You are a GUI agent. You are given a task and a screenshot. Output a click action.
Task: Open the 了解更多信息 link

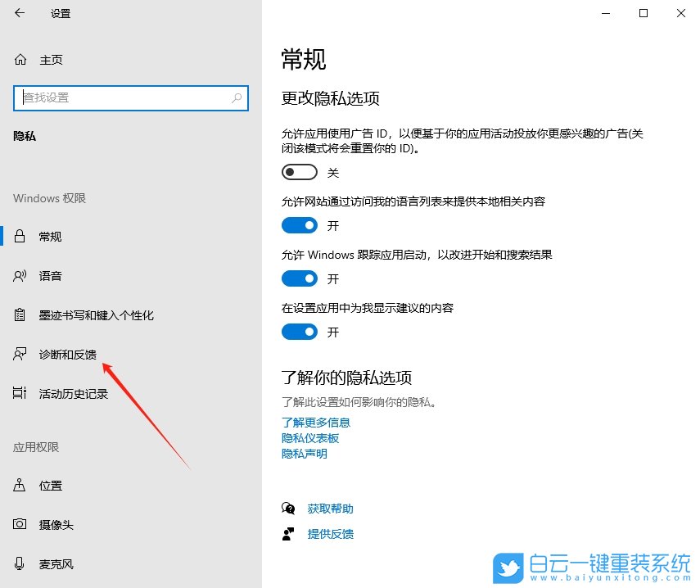coord(316,423)
